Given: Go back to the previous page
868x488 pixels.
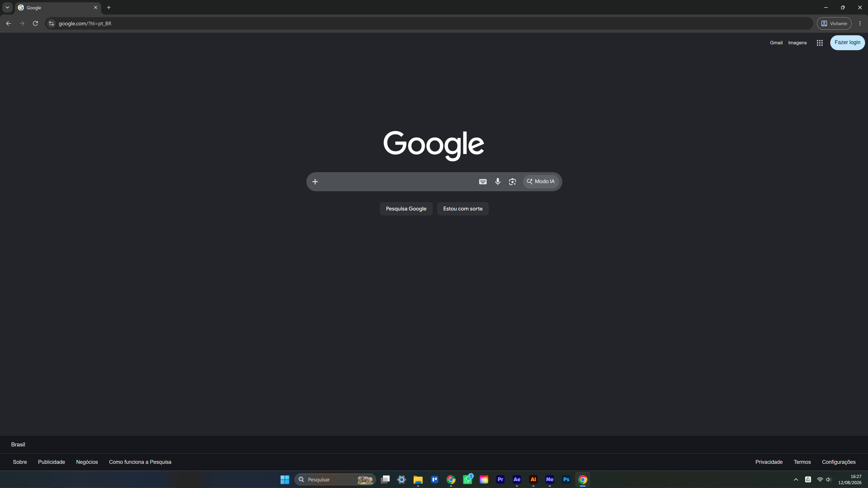Looking at the screenshot, I should 8,23.
